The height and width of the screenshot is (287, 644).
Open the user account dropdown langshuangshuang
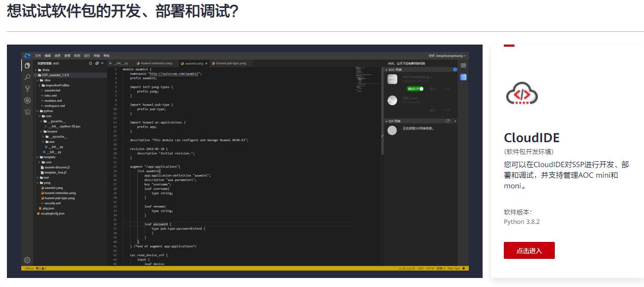pos(447,56)
